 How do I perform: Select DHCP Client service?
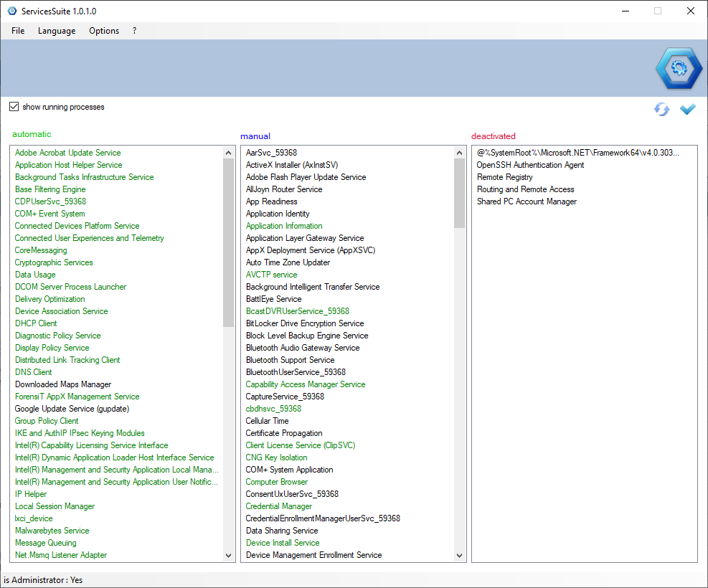tap(36, 323)
